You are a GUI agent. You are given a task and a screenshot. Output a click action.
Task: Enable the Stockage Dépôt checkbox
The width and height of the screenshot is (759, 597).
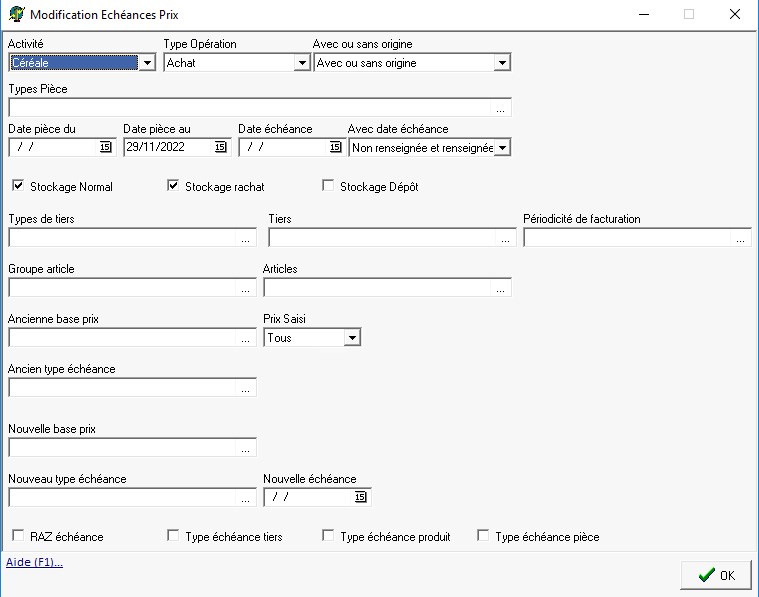click(x=328, y=186)
